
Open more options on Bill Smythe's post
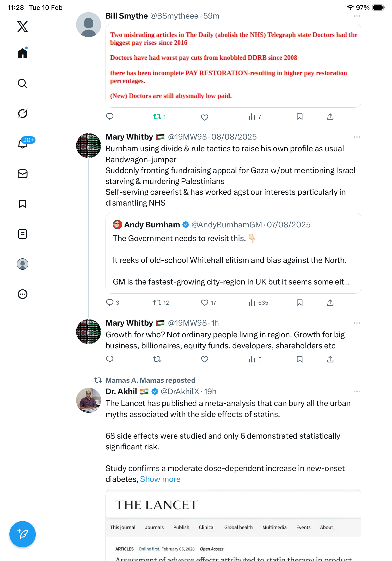tap(357, 16)
